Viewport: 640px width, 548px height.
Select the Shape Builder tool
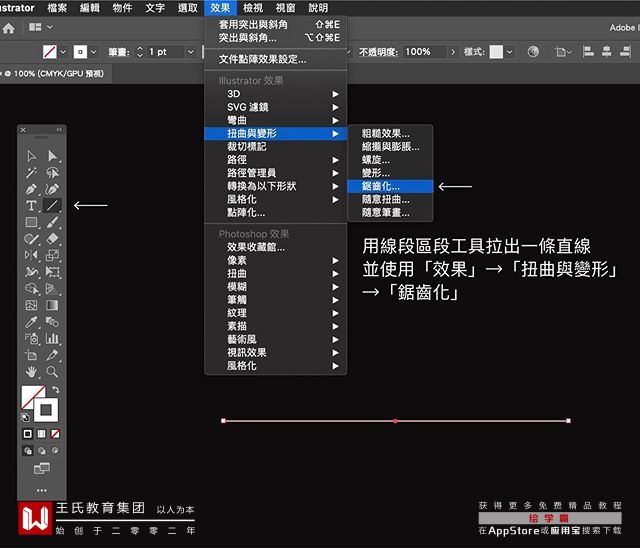31,288
